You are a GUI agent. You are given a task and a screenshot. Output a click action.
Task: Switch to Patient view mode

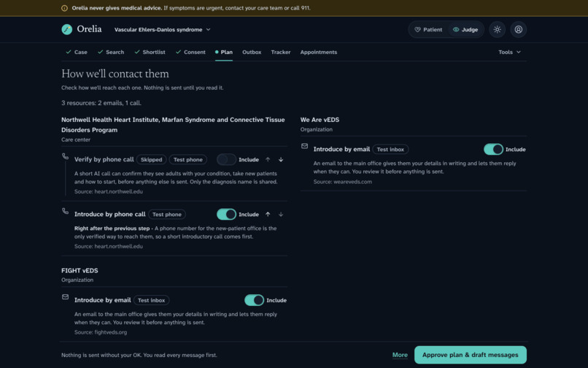pos(428,29)
